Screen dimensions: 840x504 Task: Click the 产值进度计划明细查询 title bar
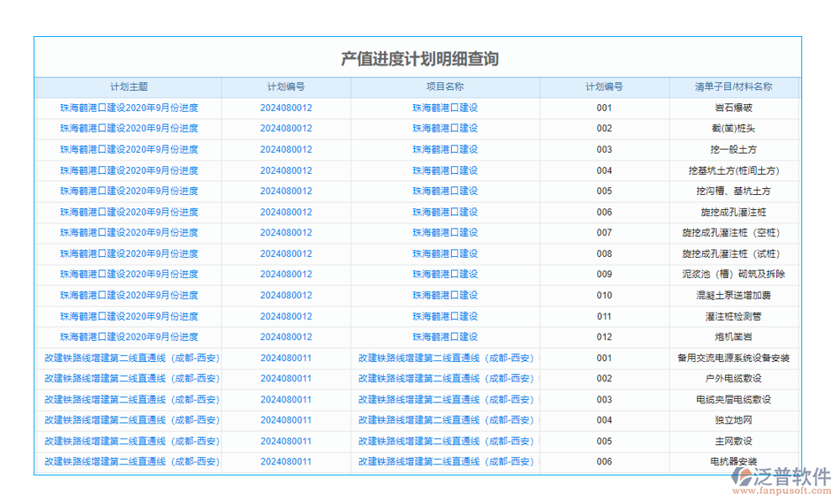coord(420,59)
